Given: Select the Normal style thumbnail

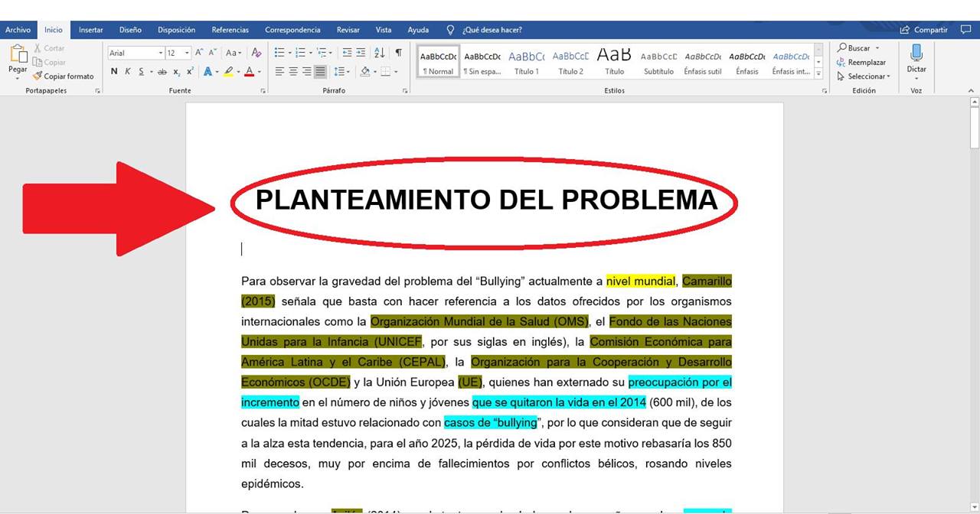Looking at the screenshot, I should (x=438, y=62).
